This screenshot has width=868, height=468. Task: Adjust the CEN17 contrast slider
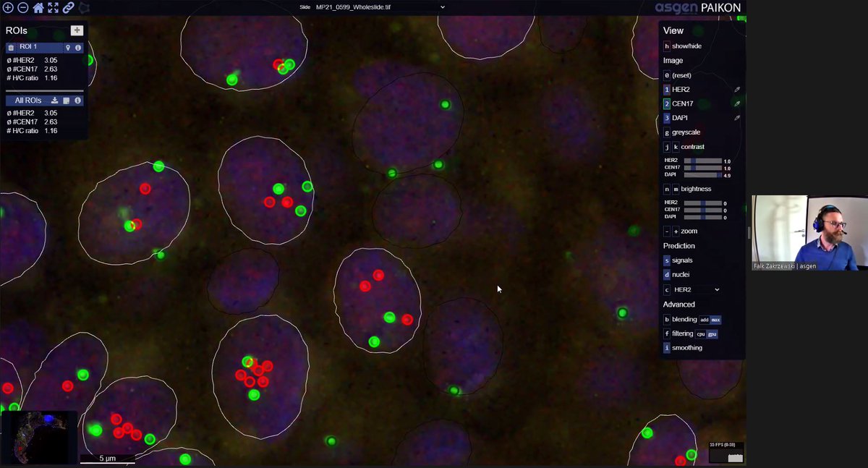(702, 168)
